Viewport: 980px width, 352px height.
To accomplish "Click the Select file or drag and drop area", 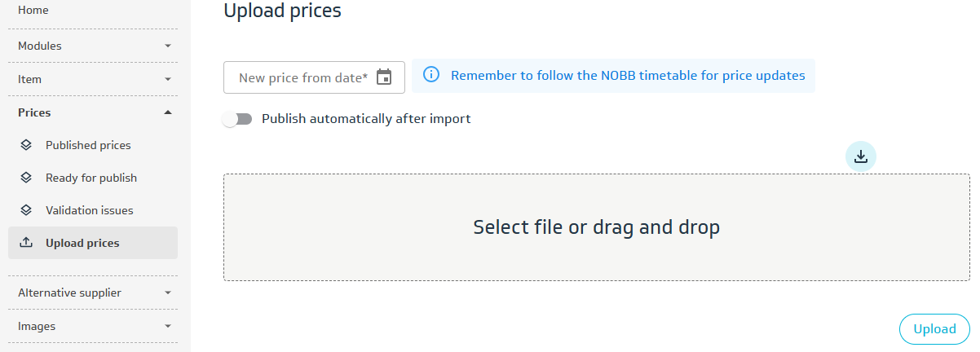I will [596, 227].
